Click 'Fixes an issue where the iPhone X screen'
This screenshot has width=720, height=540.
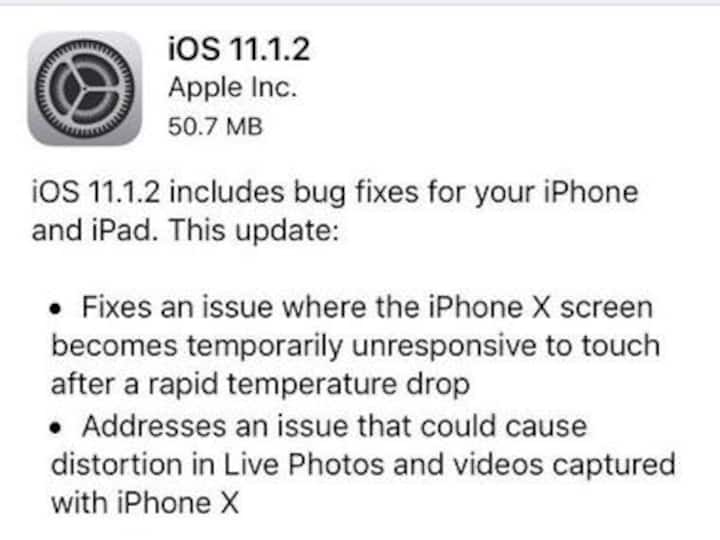pyautogui.click(x=367, y=307)
